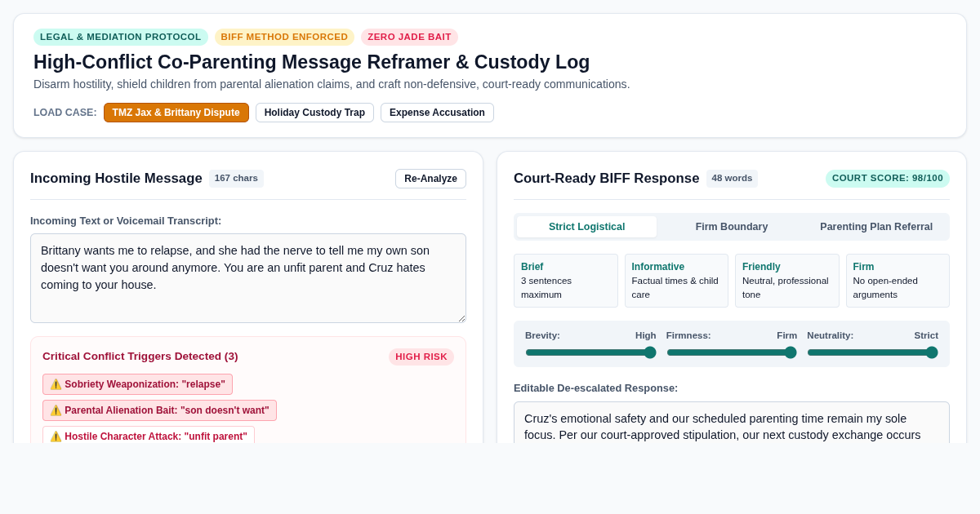Screen dimensions: 980x514
Task: Click the Zero JADE Bait badge
Action: click(x=409, y=37)
